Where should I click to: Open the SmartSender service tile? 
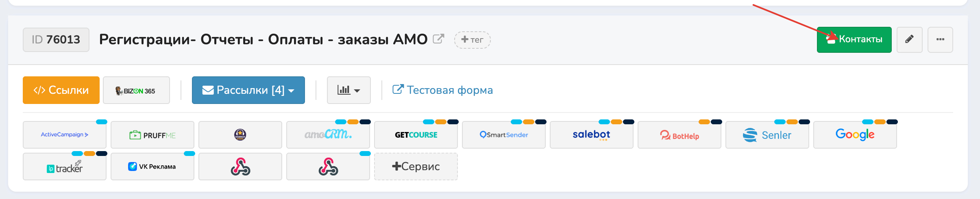point(504,135)
